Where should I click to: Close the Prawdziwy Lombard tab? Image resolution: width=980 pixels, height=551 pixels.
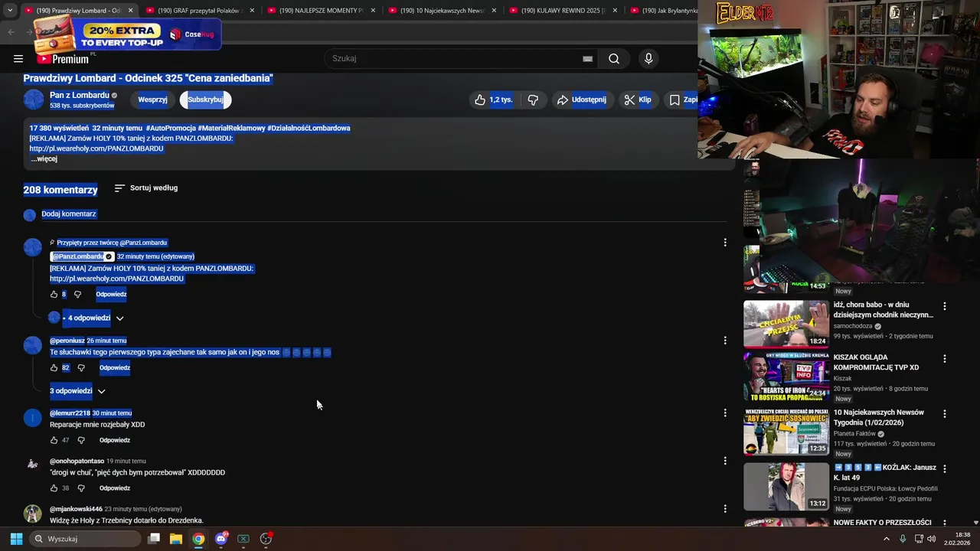click(x=130, y=11)
